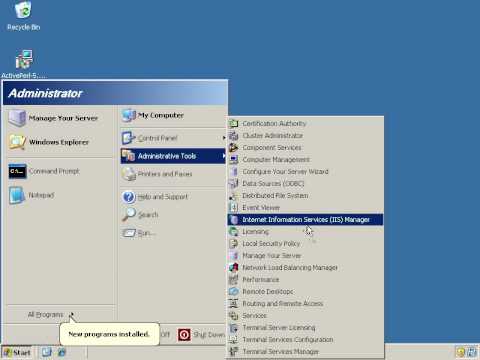Launch Command Prompt icon
The width and height of the screenshot is (480, 360).
coord(17,171)
